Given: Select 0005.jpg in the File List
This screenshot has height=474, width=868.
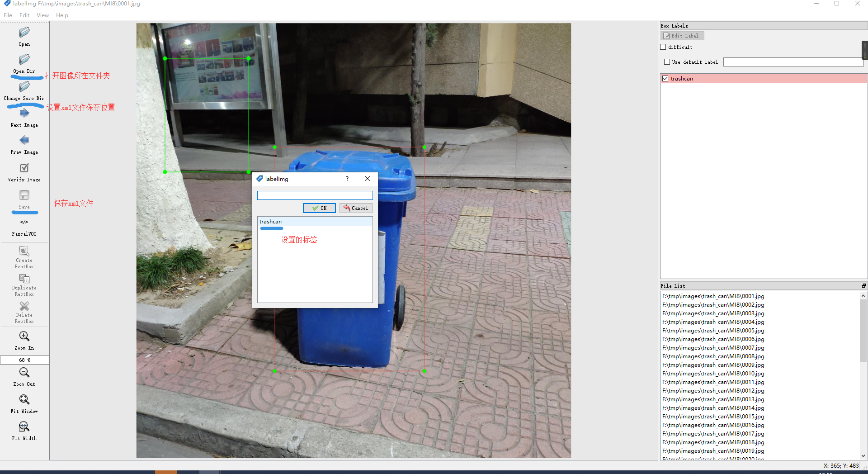Looking at the screenshot, I should [713, 331].
